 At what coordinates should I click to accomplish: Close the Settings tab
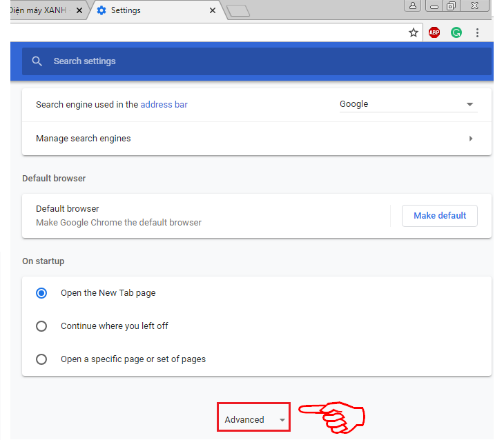point(213,10)
